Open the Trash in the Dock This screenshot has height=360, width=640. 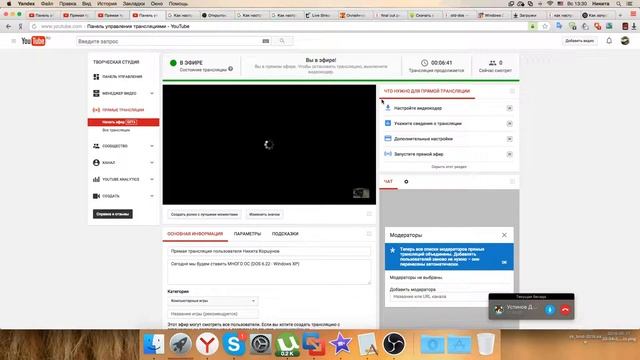[x=486, y=344]
